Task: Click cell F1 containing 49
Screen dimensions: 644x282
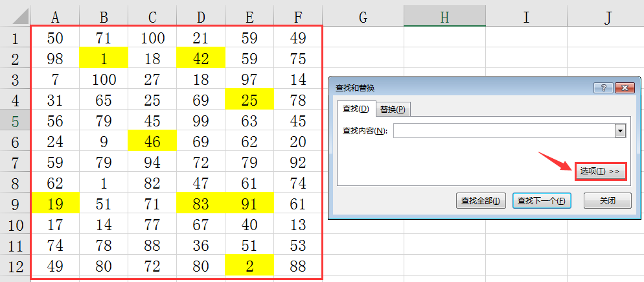Action: [298, 38]
